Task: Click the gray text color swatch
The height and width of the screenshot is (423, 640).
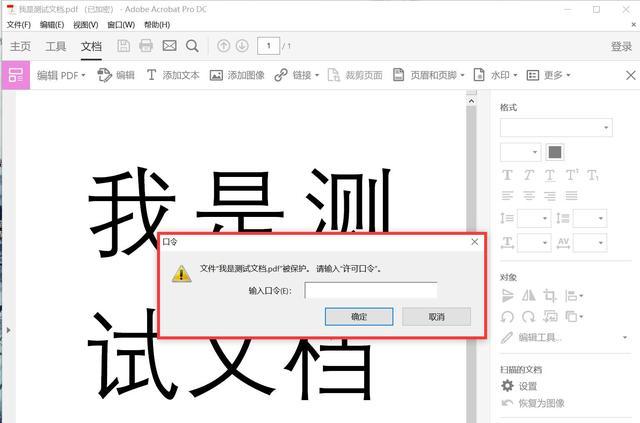Action: 555,152
